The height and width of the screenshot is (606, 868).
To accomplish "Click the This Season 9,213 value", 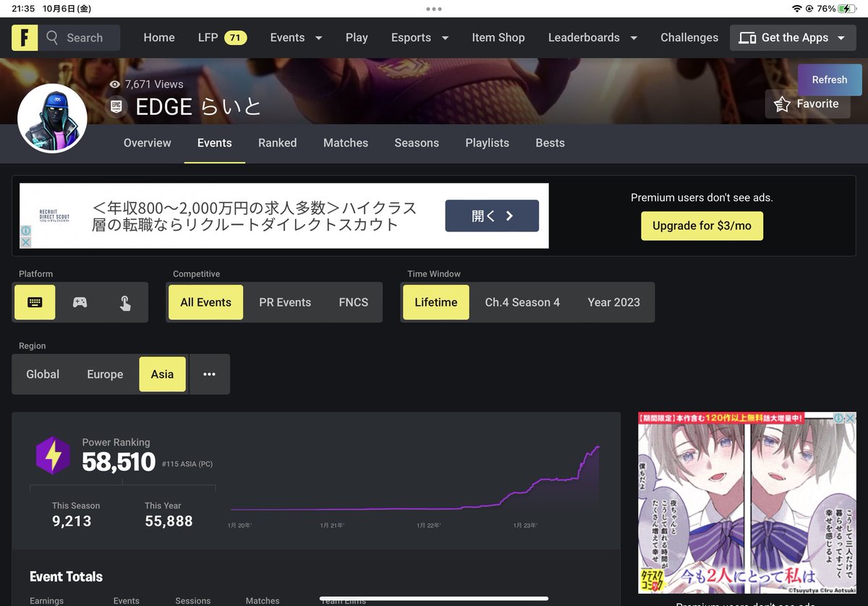I will pyautogui.click(x=71, y=521).
